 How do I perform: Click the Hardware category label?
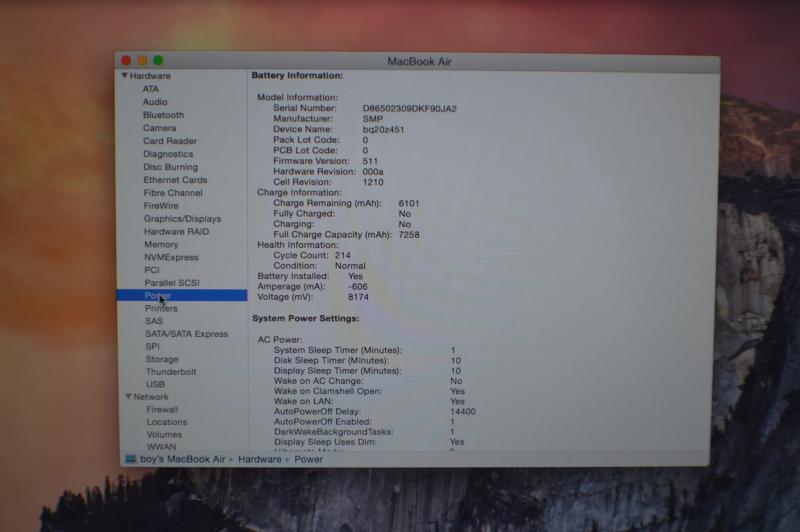coord(150,75)
